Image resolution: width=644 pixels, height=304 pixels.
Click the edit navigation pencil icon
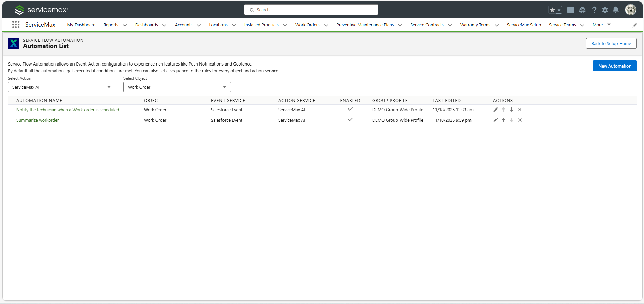click(x=635, y=25)
